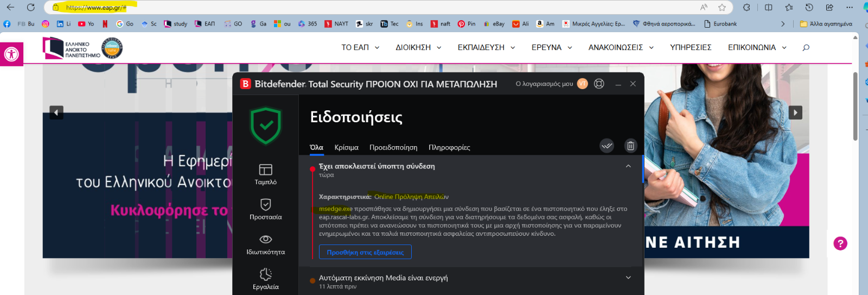Open the 'Μικρές Αγγελίες' bookmark

pyautogui.click(x=593, y=24)
